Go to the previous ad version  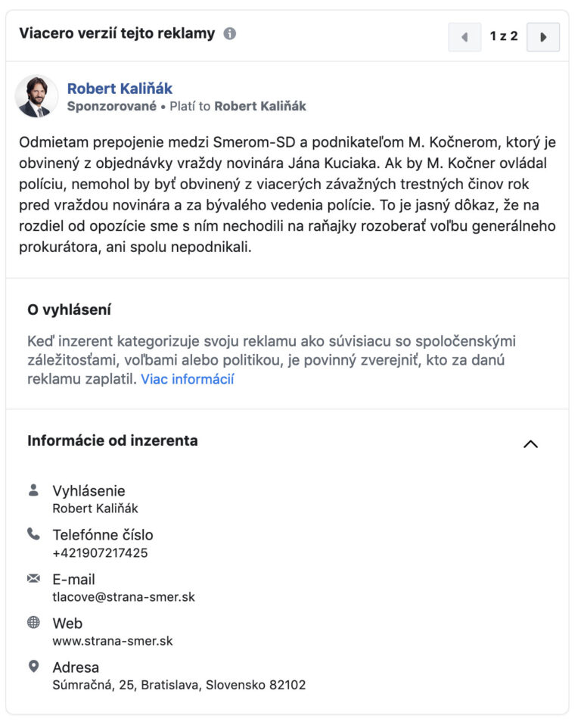click(x=464, y=37)
